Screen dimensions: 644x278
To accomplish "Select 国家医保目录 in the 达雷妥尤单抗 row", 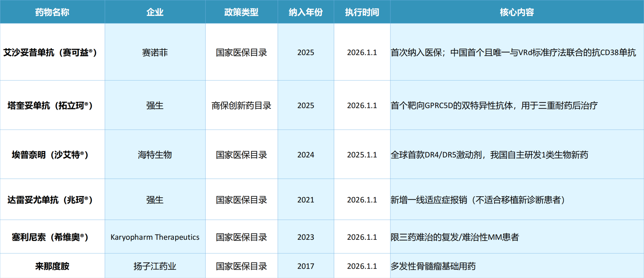I will [241, 200].
